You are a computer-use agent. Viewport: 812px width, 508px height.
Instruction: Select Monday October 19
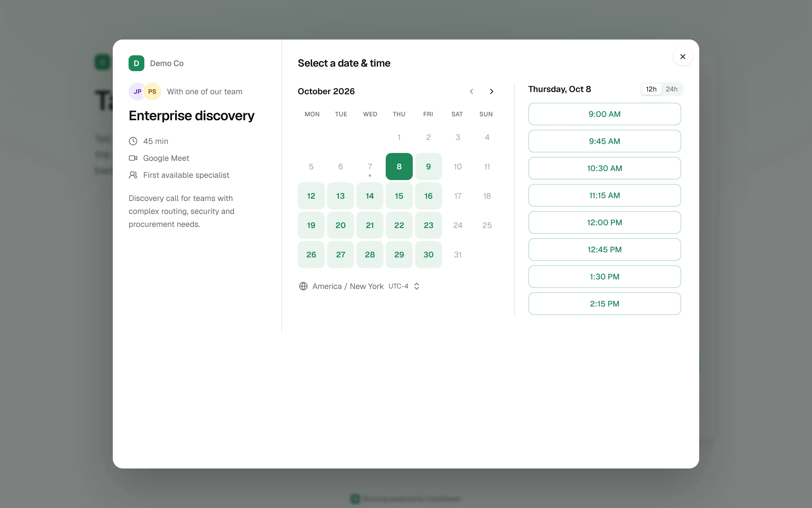311,225
